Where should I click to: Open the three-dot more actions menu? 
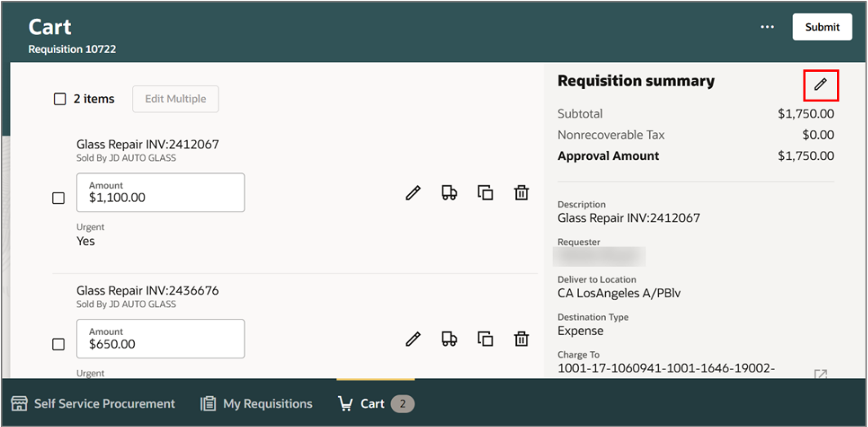[768, 27]
